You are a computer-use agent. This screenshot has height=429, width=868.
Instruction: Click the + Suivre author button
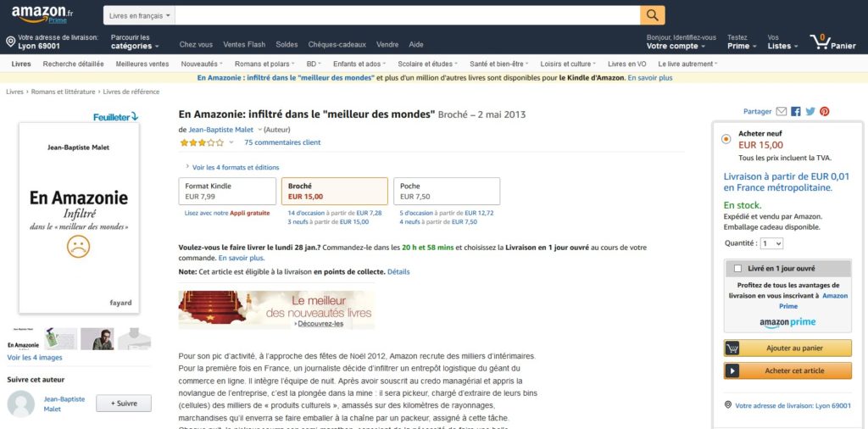click(124, 404)
